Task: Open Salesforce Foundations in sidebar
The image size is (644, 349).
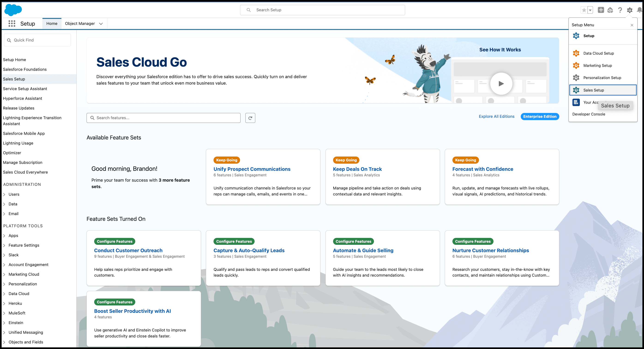Action: [x=25, y=69]
